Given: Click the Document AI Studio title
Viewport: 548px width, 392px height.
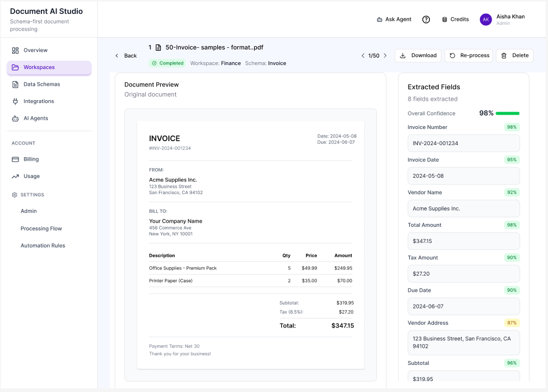Looking at the screenshot, I should [x=46, y=11].
